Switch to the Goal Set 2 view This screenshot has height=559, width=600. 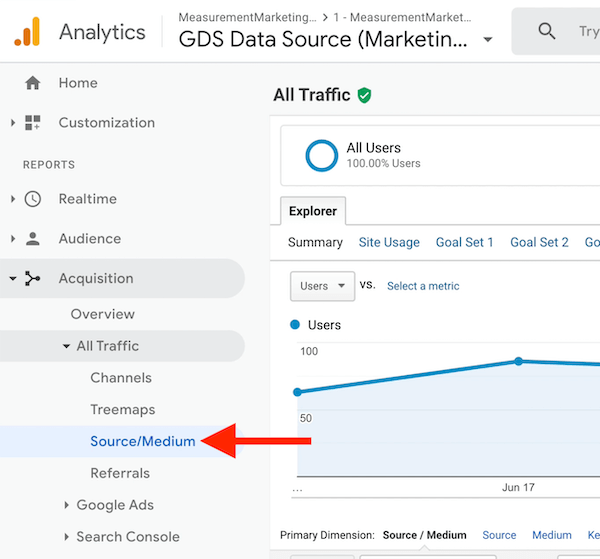click(540, 242)
